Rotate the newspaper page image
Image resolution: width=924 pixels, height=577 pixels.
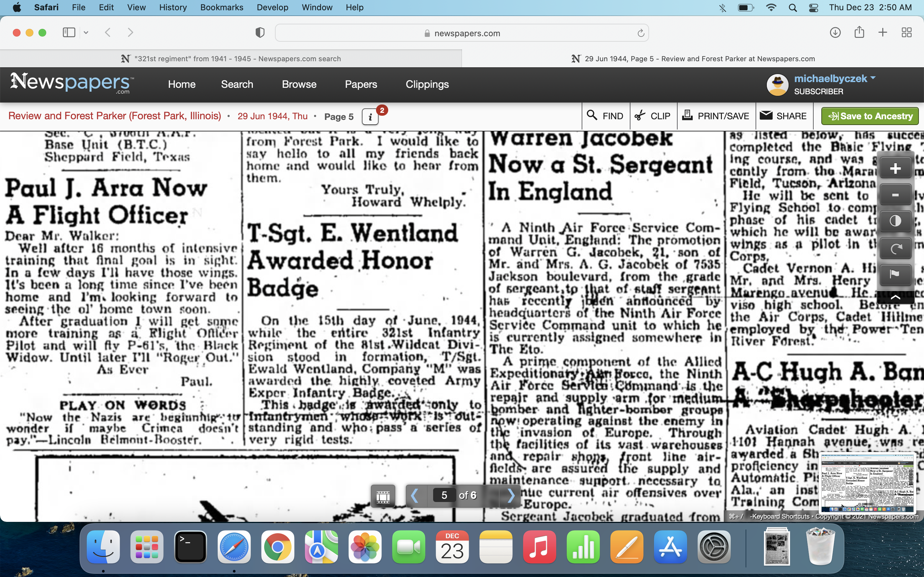[895, 248]
